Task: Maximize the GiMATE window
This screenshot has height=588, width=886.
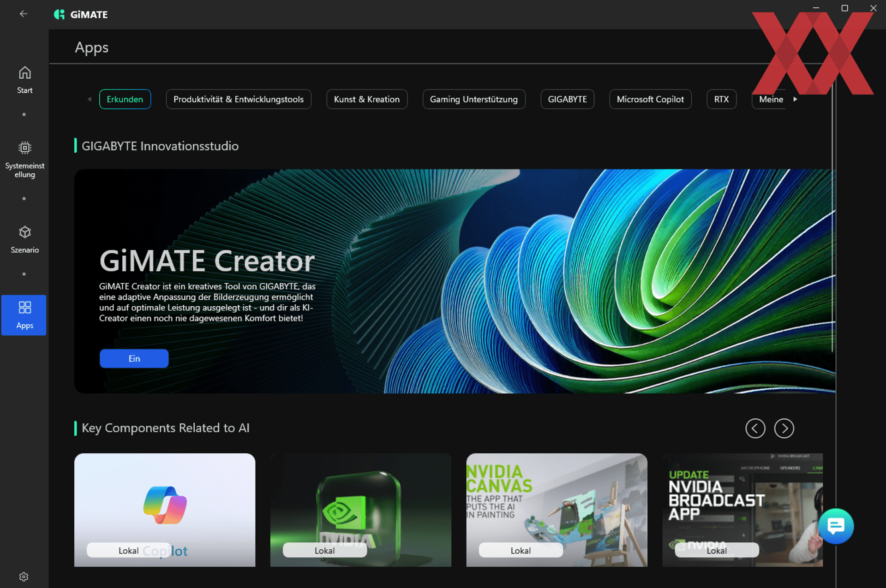Action: tap(844, 8)
